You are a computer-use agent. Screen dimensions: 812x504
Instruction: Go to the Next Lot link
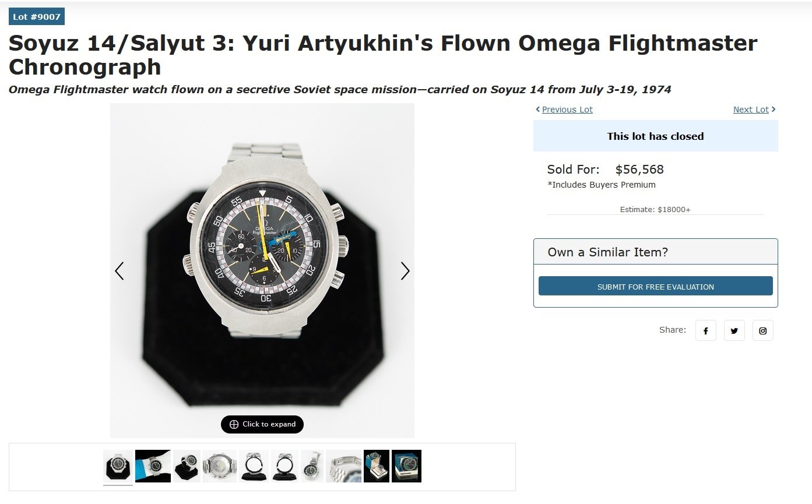tap(751, 110)
